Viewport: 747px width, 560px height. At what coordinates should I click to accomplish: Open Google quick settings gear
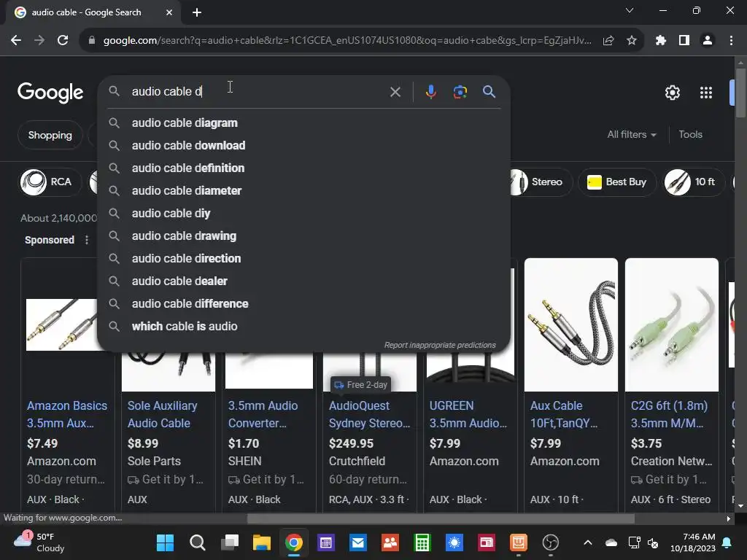(x=672, y=93)
